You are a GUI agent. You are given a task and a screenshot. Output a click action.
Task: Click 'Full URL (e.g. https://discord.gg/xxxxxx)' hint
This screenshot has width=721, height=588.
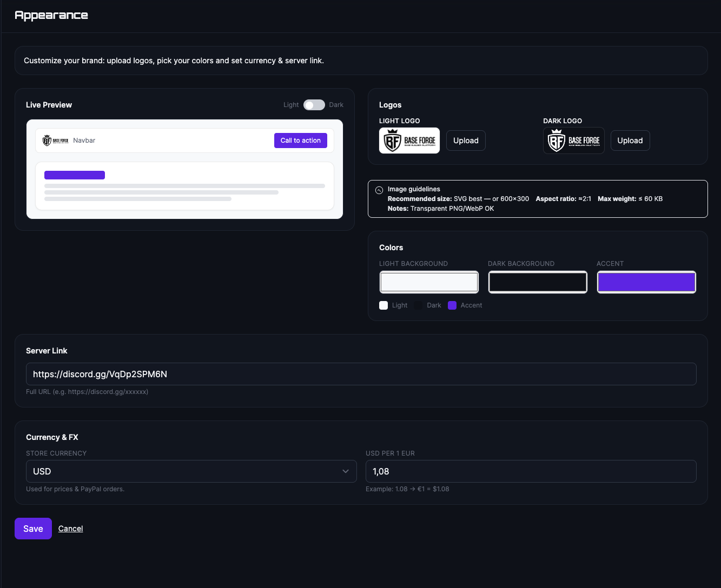click(87, 392)
